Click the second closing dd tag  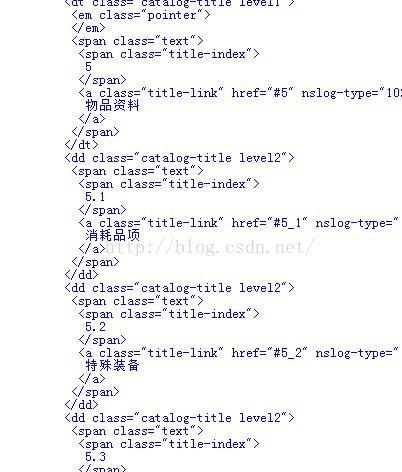coord(82,405)
